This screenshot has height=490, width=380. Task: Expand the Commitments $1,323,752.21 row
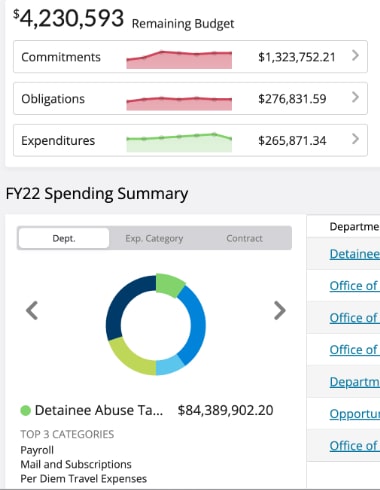point(190,57)
